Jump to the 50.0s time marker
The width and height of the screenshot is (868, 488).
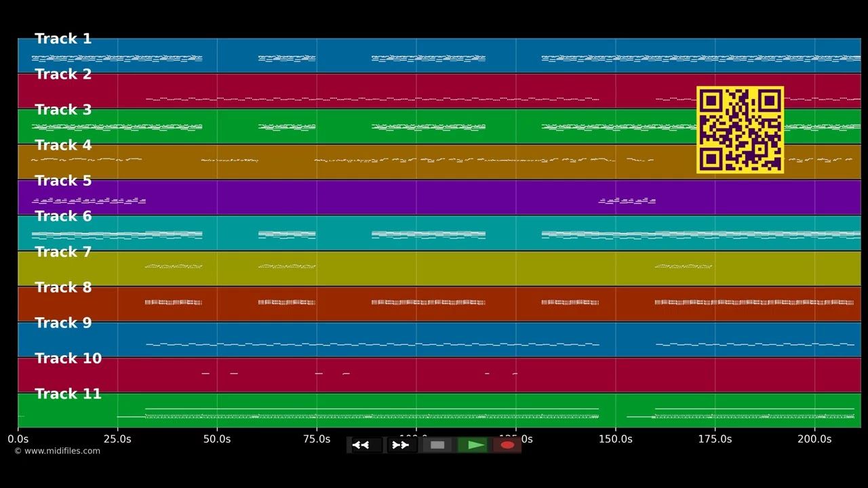click(x=217, y=439)
